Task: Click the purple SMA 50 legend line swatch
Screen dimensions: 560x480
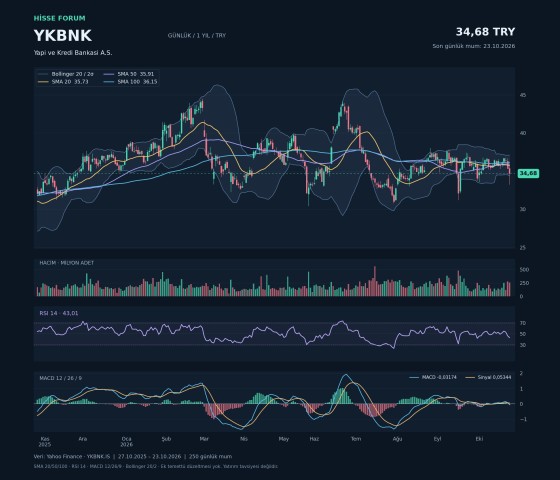Action: tap(109, 74)
